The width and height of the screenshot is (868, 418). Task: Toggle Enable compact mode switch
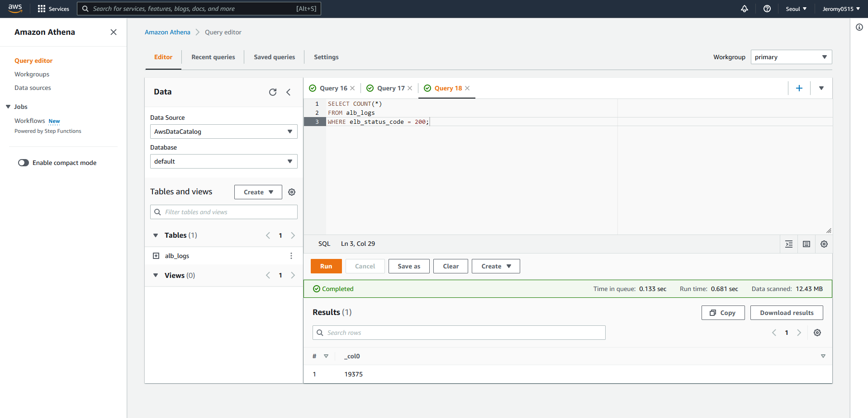[x=24, y=163]
